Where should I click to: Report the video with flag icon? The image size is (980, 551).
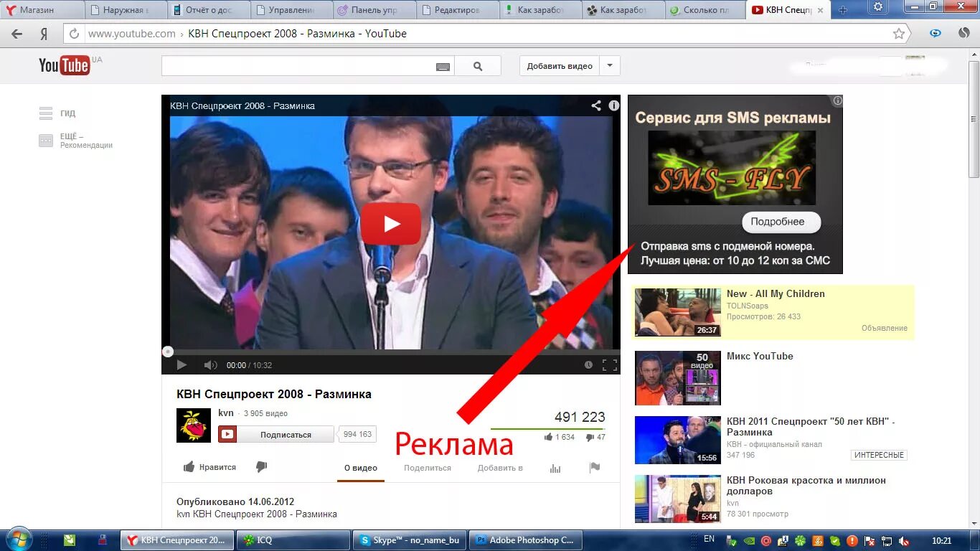[595, 468]
